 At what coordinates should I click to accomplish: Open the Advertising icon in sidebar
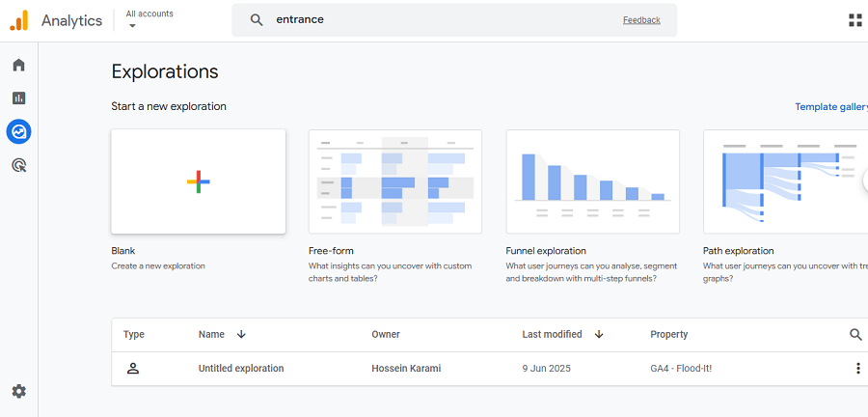pos(18,165)
